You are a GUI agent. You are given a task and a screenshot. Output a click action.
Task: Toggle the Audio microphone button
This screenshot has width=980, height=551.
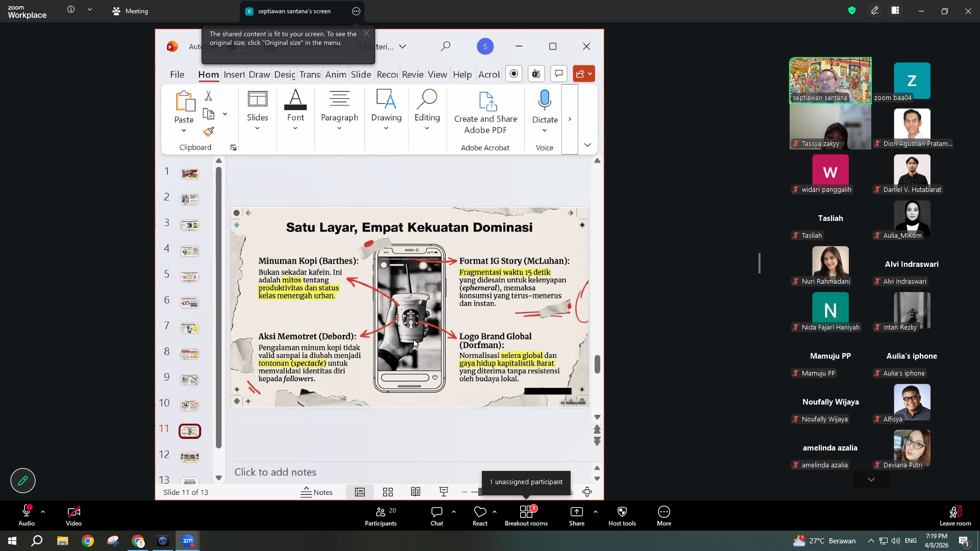pyautogui.click(x=27, y=516)
